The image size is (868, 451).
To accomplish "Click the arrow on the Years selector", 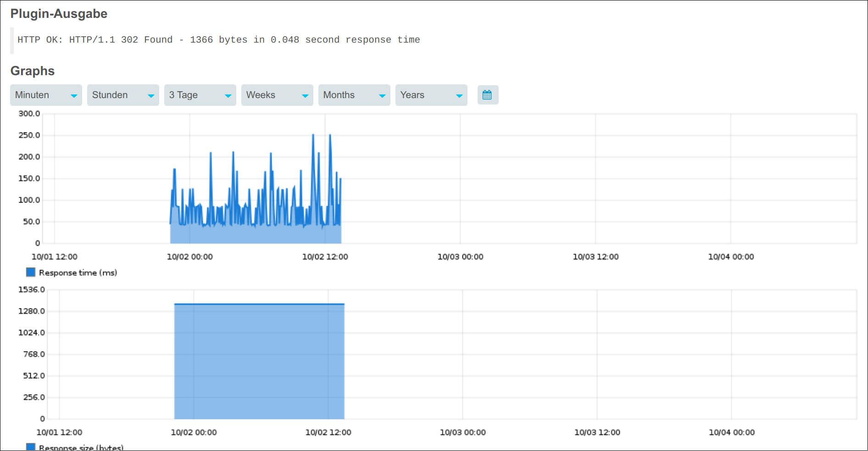I will [459, 96].
